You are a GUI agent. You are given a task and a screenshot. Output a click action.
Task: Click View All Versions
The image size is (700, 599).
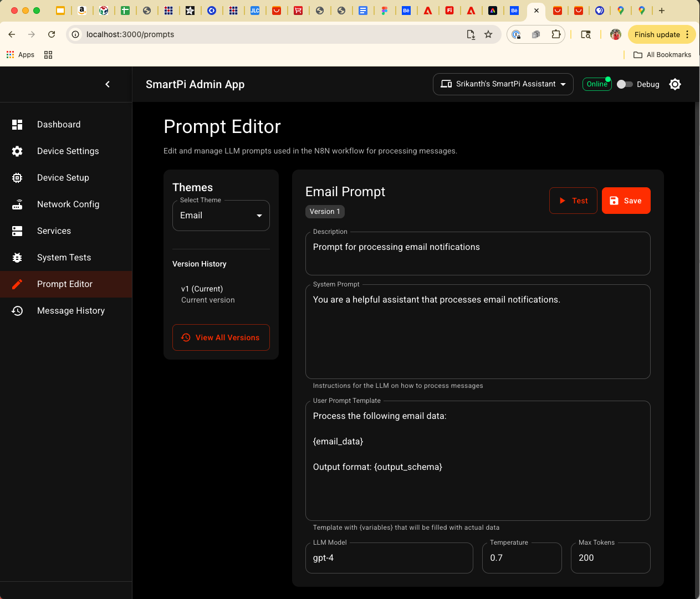click(x=221, y=337)
